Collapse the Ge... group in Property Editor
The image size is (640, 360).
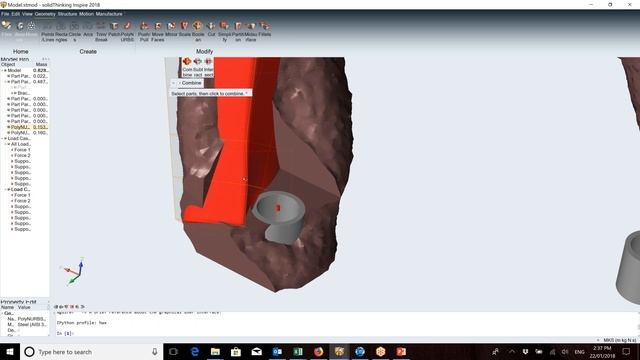tap(2, 313)
